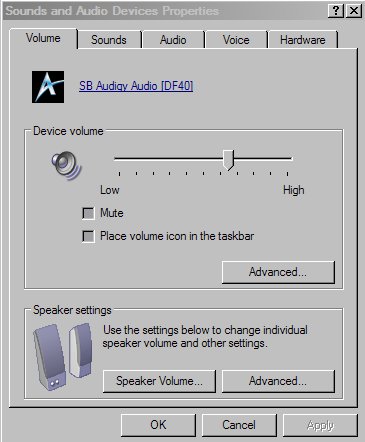Switch to the Sounds tab
This screenshot has height=442, width=365.
(109, 40)
